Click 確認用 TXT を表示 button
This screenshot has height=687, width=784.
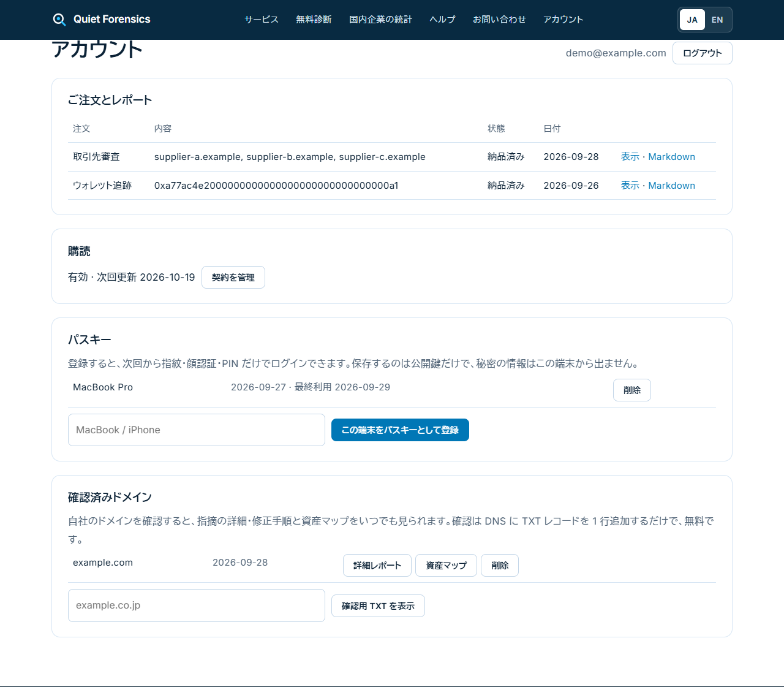pos(378,606)
